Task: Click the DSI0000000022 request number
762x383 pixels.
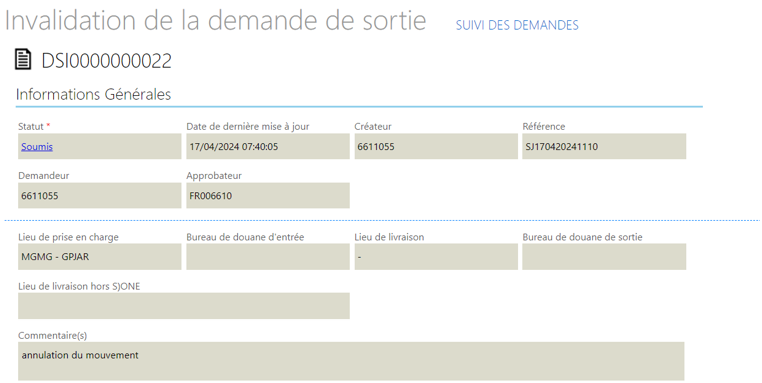Action: (106, 61)
